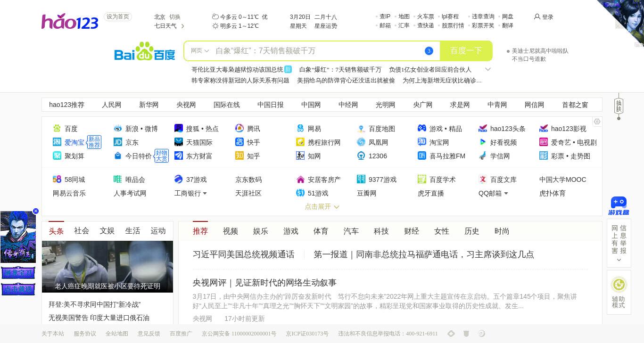Open the 财经 feed tab
The height and width of the screenshot is (343, 644).
412,231
